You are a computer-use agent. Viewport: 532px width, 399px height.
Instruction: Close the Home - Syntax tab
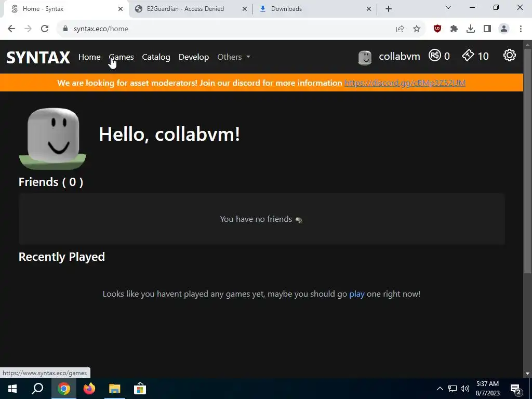[121, 9]
